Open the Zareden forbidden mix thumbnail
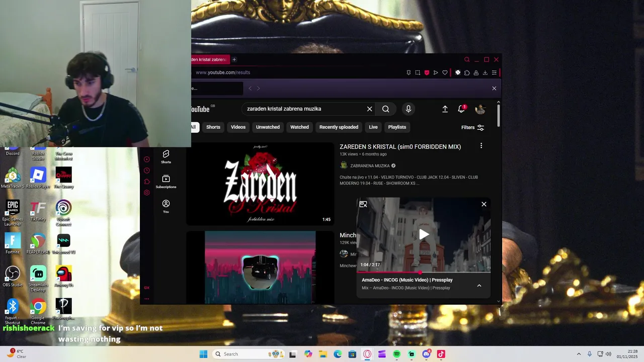Image resolution: width=644 pixels, height=362 pixels. tap(260, 185)
